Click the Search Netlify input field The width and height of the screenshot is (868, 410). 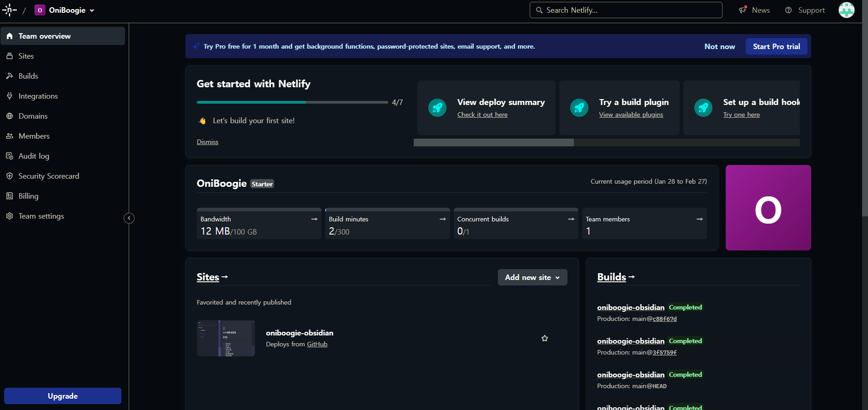pyautogui.click(x=626, y=10)
